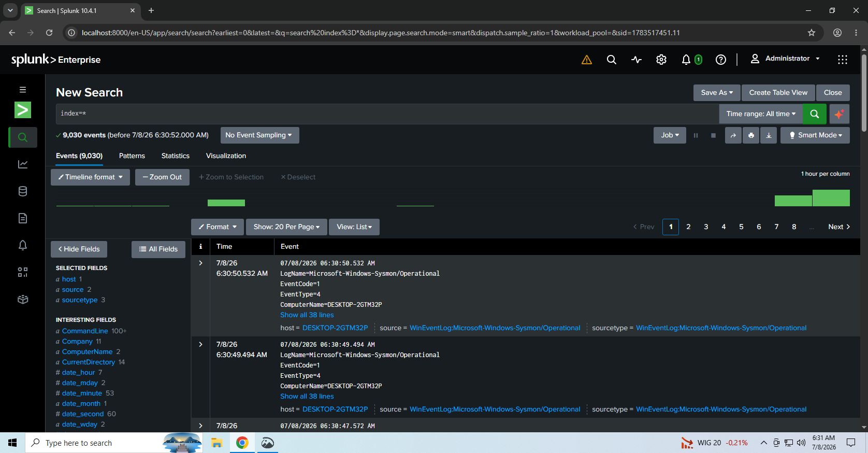Open the Format dropdown above events
This screenshot has width=868, height=453.
pyautogui.click(x=218, y=227)
